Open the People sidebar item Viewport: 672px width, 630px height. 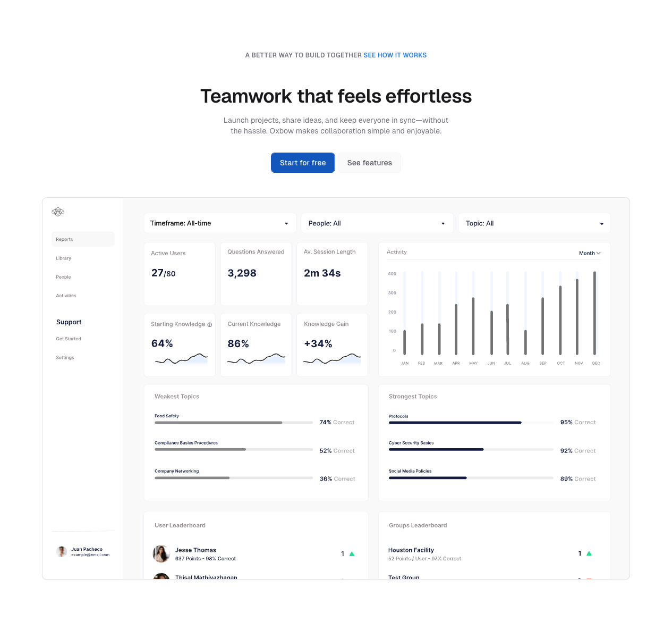(63, 277)
